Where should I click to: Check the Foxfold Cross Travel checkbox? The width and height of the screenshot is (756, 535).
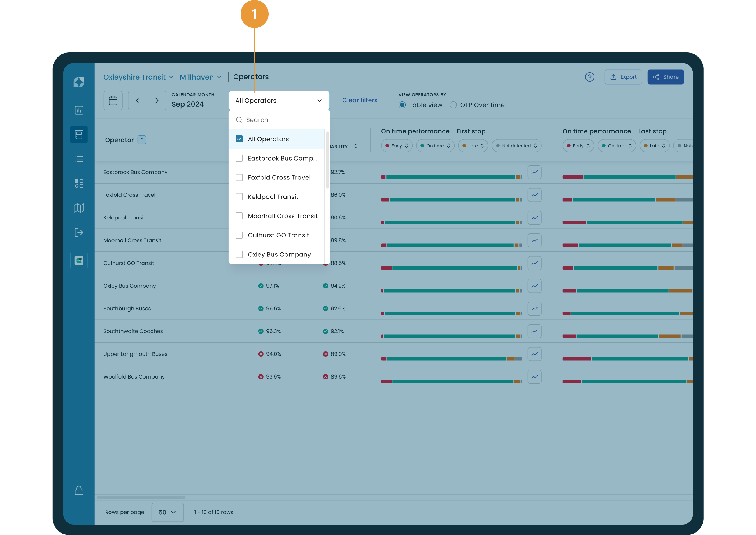coord(239,177)
